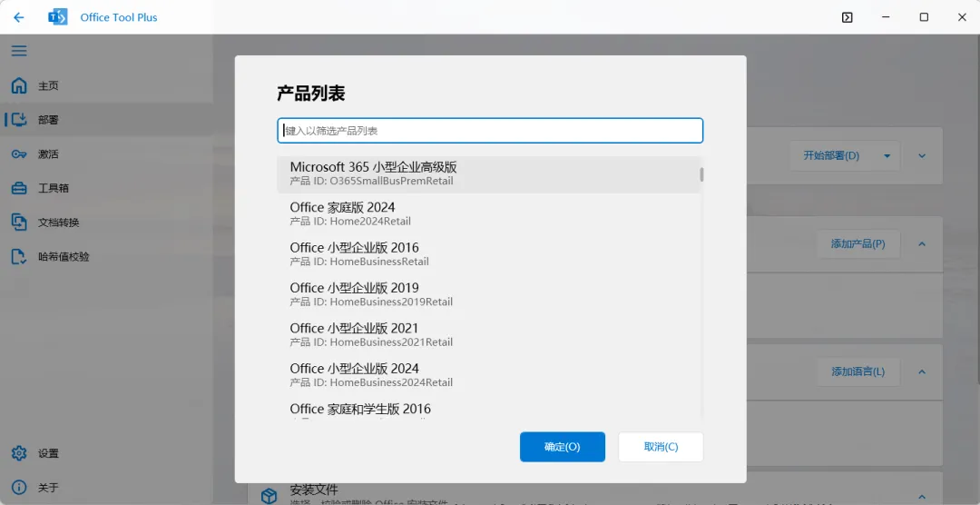Select Office 小型企业版 2021
Viewport: 980px width, 505px height.
pos(489,335)
